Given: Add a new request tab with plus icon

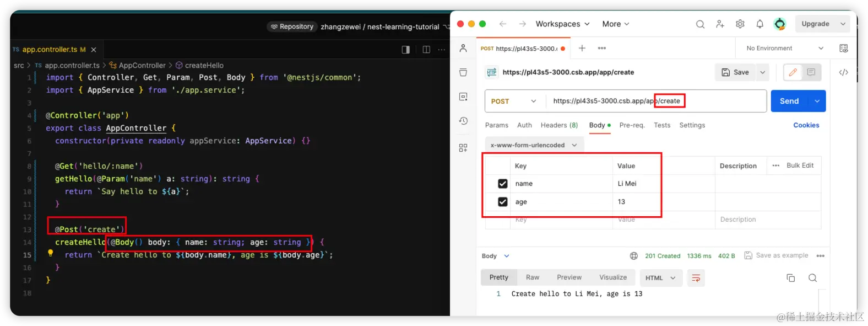Looking at the screenshot, I should click(x=582, y=48).
